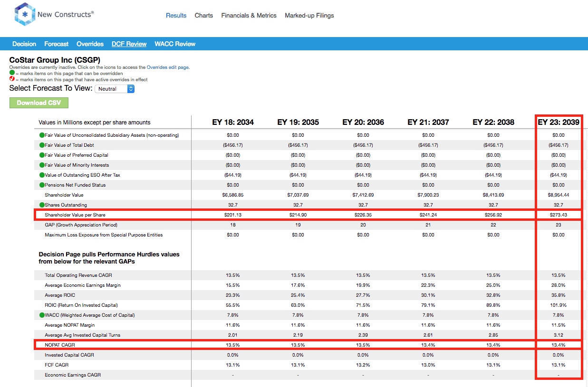
Task: Click the Average NOPAT Margin row label
Action: click(69, 325)
